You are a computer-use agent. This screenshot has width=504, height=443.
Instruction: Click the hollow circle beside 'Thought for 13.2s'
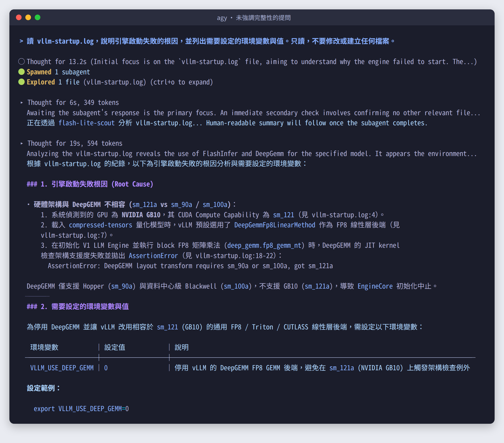[x=21, y=61]
